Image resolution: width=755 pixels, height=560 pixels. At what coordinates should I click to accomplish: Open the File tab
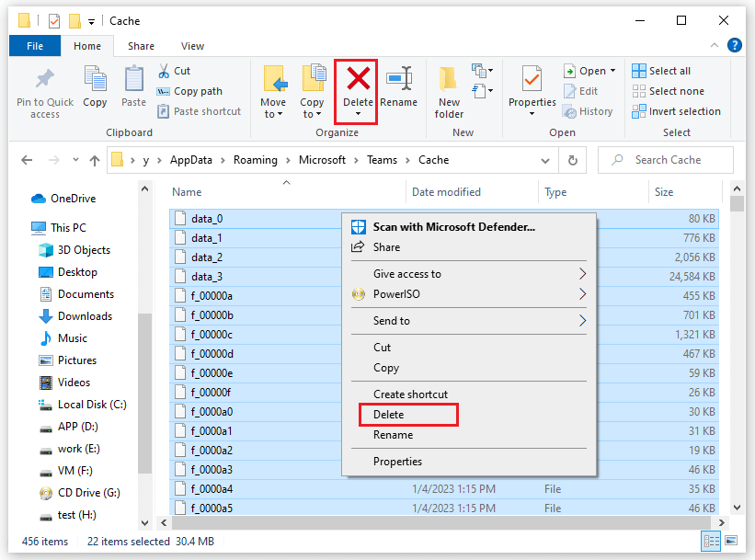(35, 46)
